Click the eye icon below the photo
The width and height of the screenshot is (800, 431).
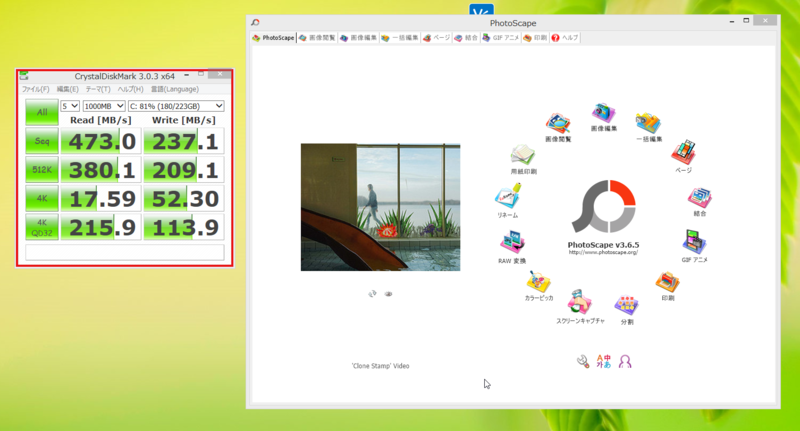(x=388, y=294)
